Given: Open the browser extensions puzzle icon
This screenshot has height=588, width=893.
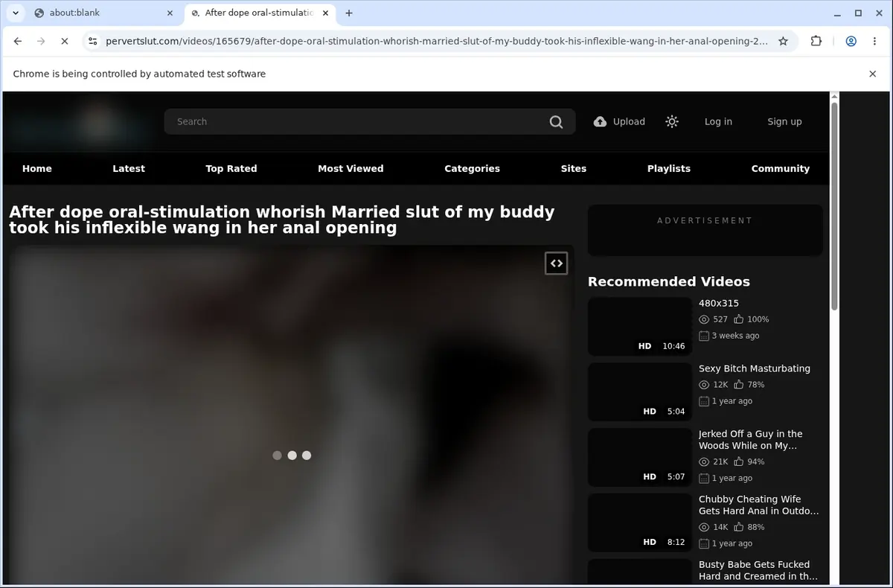Looking at the screenshot, I should 816,42.
